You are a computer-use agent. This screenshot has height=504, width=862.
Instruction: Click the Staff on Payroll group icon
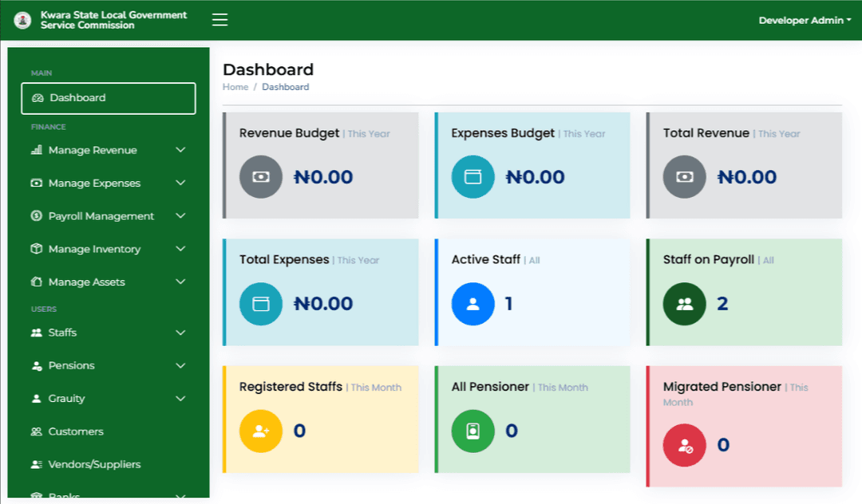(684, 303)
